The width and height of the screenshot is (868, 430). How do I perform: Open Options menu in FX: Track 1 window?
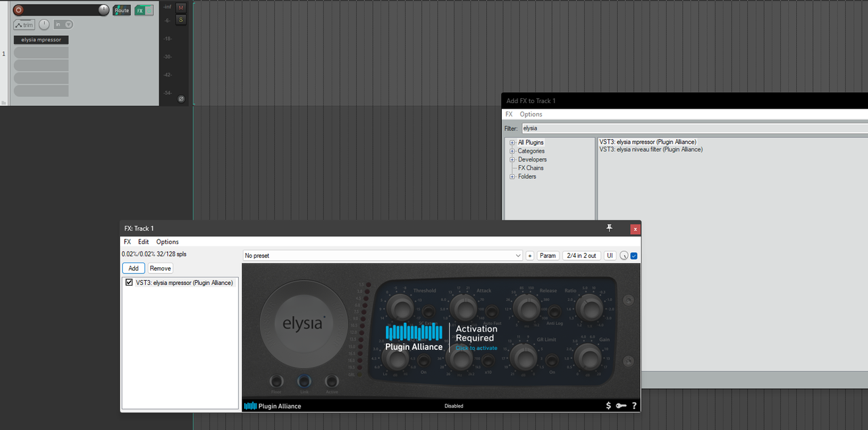pos(167,241)
